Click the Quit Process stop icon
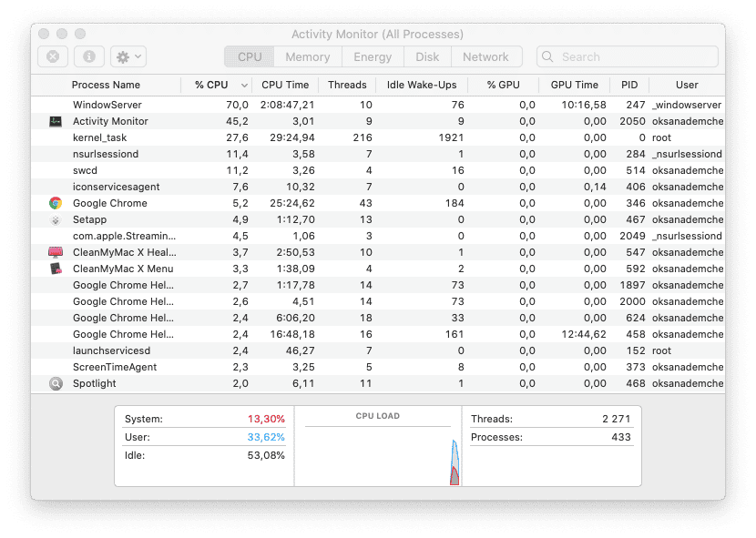This screenshot has width=756, height=538. [53, 56]
